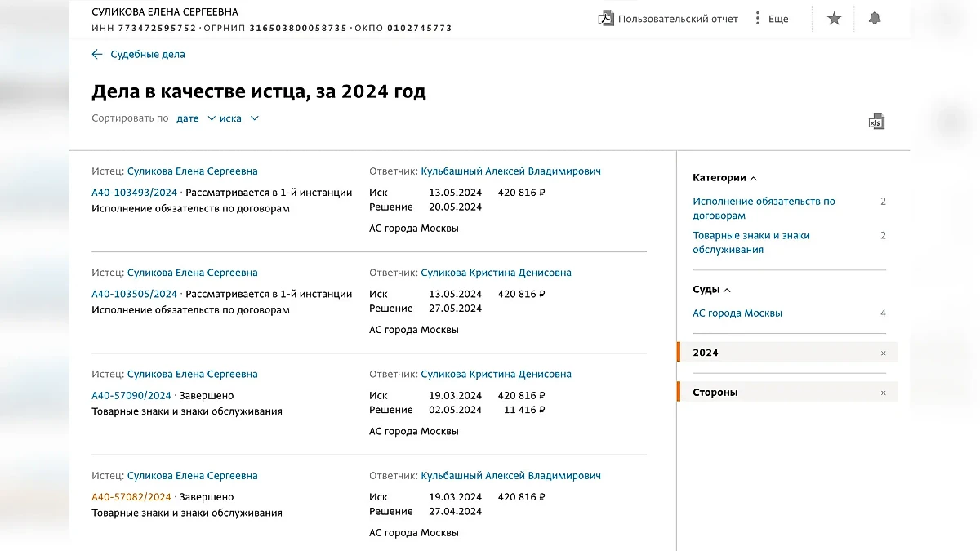Viewport: 980px width, 551px height.
Task: Filter by Товарные знаки и знаки обслуживания
Action: pos(751,242)
